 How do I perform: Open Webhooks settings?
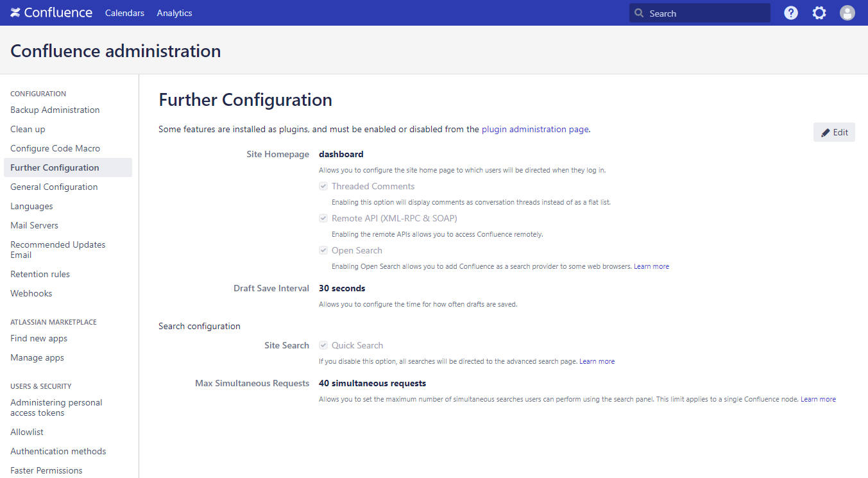click(x=31, y=293)
